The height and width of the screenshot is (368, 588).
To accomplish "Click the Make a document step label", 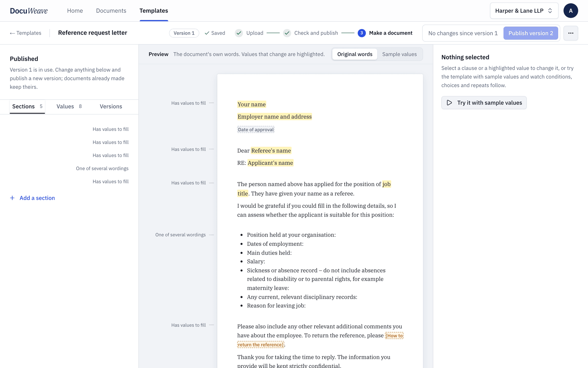I will point(391,33).
